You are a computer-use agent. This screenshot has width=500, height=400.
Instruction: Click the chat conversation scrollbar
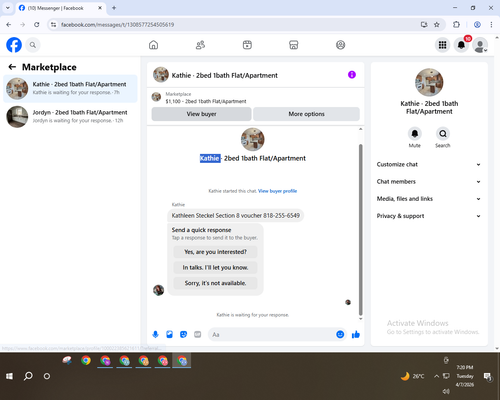pyautogui.click(x=360, y=230)
